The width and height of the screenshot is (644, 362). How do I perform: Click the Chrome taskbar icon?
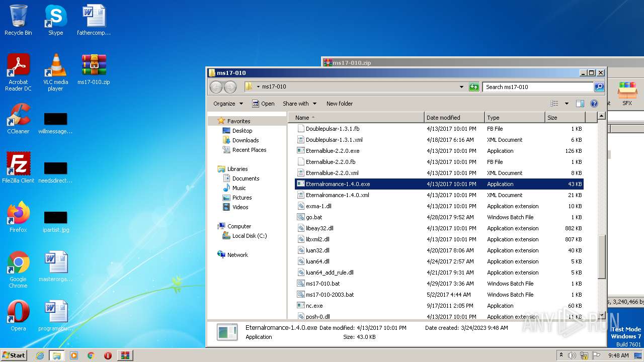pos(91,355)
